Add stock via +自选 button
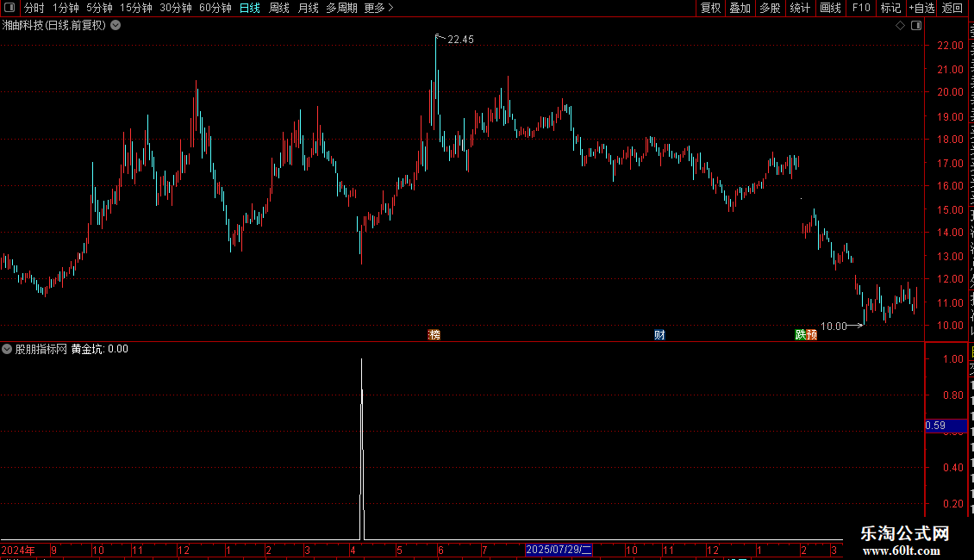The image size is (974, 560). click(x=921, y=8)
